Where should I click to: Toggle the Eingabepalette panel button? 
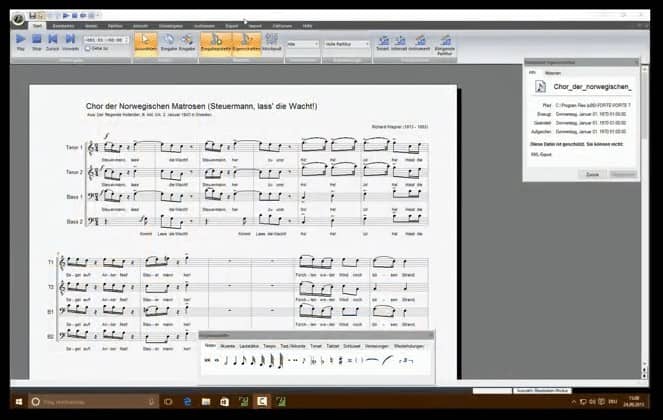[x=216, y=43]
